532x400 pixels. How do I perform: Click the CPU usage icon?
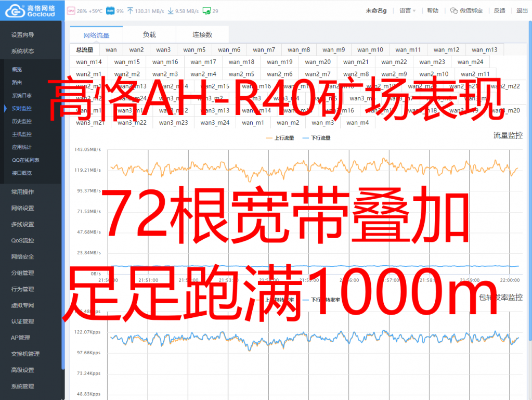pyautogui.click(x=71, y=11)
